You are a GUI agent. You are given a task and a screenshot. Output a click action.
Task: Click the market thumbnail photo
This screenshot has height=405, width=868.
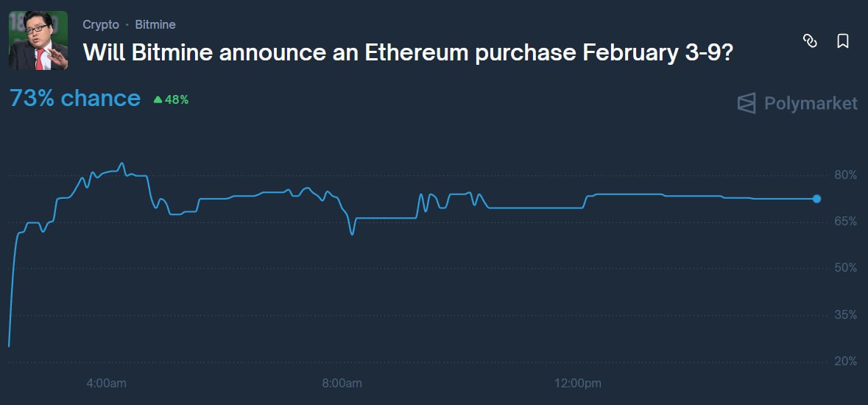click(38, 40)
